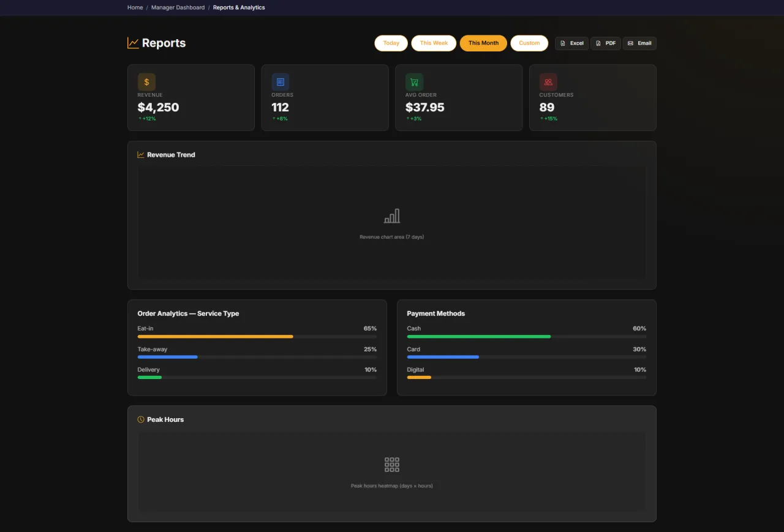Select the Today period filter
784x532 pixels.
pyautogui.click(x=391, y=43)
